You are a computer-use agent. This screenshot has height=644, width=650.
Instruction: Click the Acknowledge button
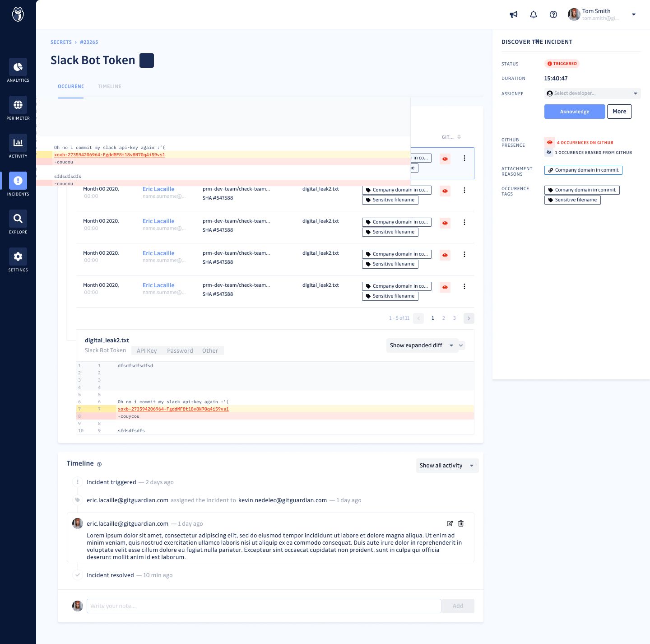pyautogui.click(x=574, y=112)
